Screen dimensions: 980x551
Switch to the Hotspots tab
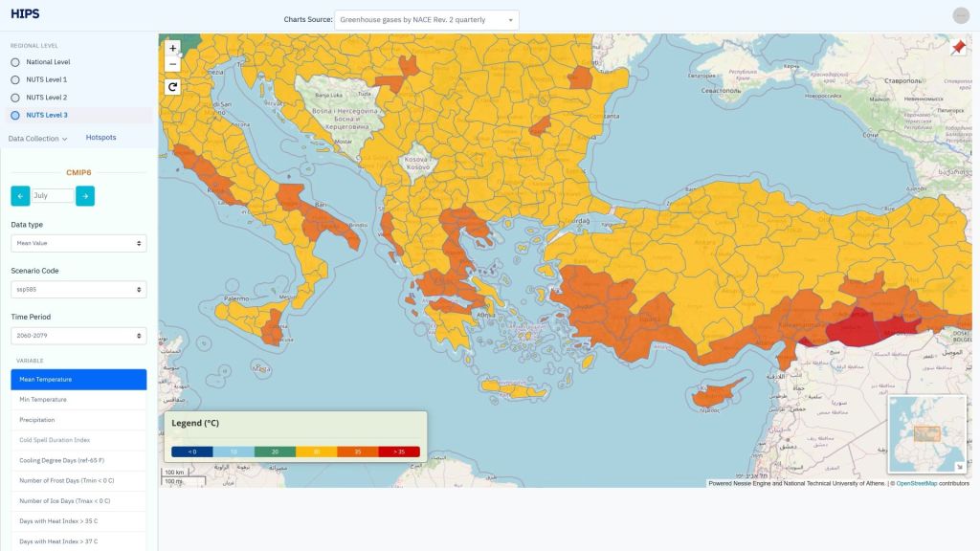100,138
